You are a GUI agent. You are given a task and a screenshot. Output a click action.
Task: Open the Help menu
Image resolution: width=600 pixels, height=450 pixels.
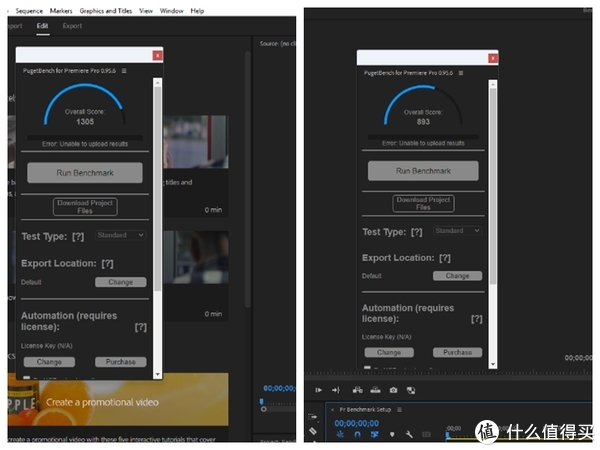(197, 11)
